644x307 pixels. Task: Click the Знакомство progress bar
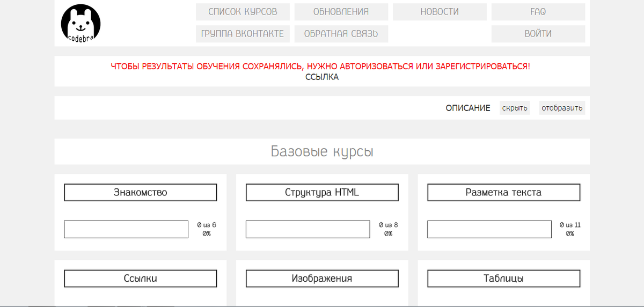[x=126, y=229]
